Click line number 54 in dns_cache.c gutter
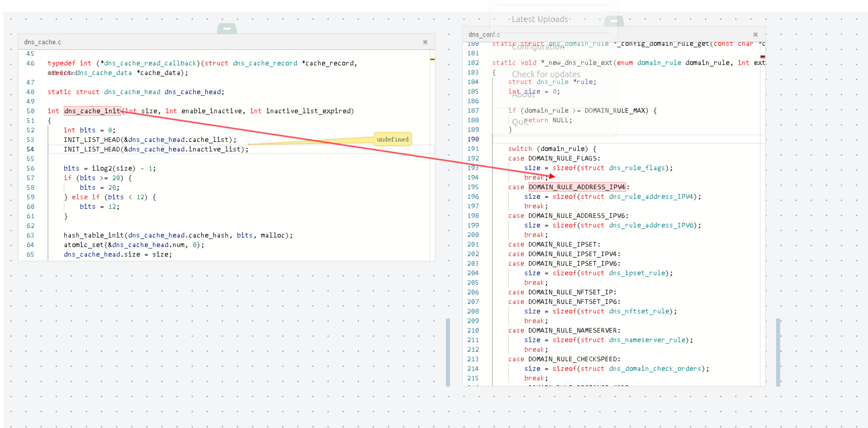 click(x=30, y=149)
